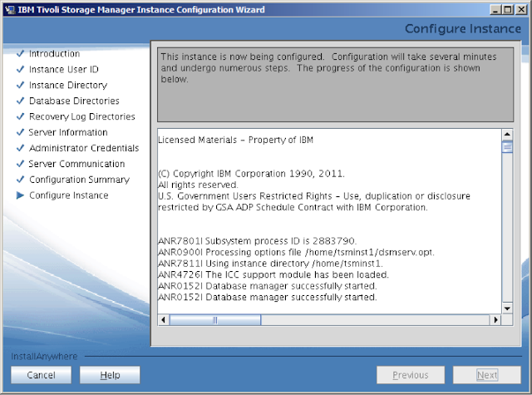Click the log scrollbar up arrow
532x395 pixels.
(507, 134)
